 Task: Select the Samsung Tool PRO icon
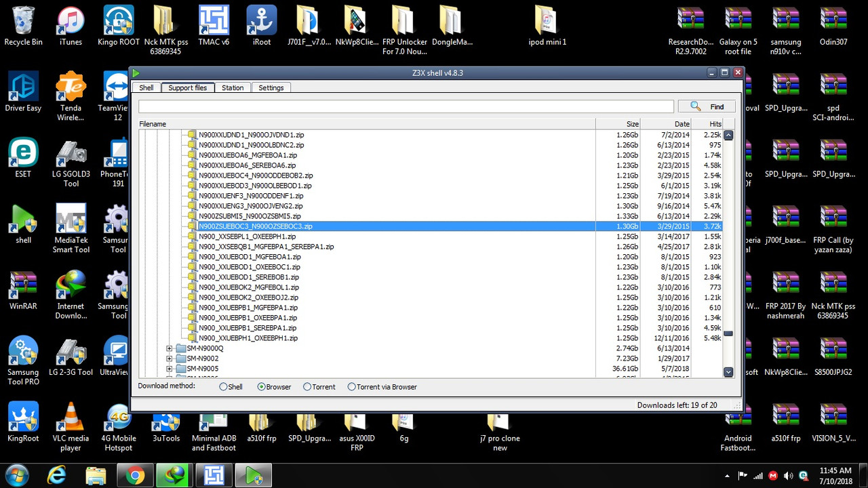point(23,361)
